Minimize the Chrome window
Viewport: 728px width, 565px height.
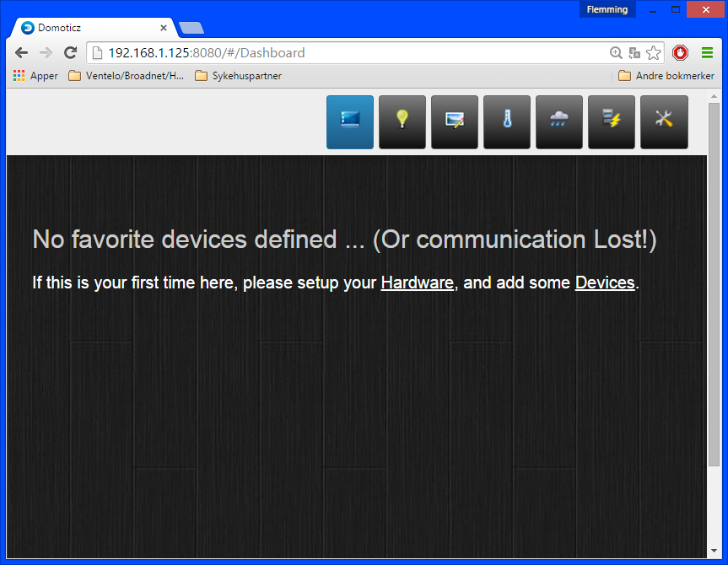[x=653, y=9]
